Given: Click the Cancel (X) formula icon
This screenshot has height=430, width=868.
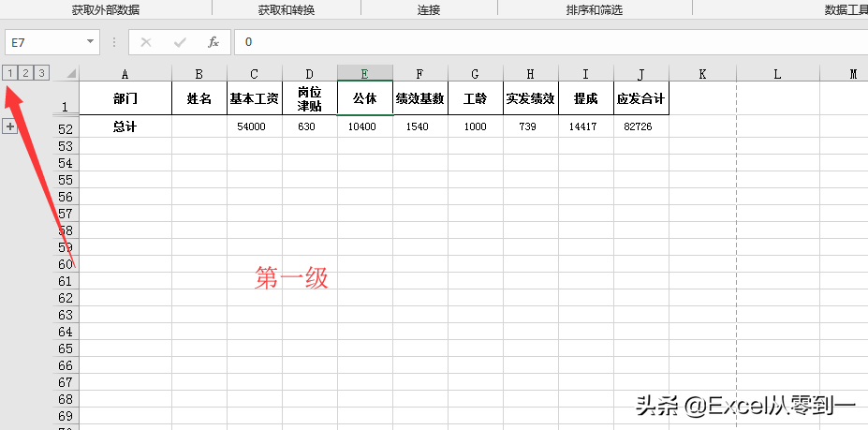Looking at the screenshot, I should 146,42.
